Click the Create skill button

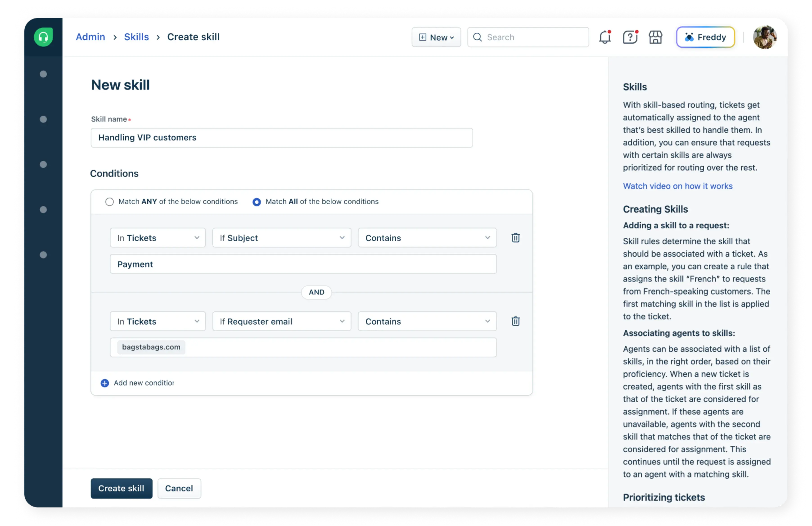pos(121,488)
